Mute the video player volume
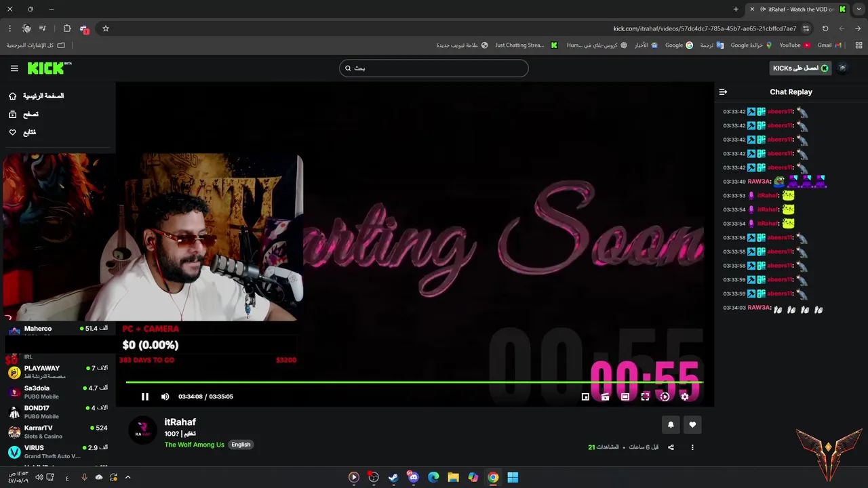The height and width of the screenshot is (488, 868). pos(165,396)
